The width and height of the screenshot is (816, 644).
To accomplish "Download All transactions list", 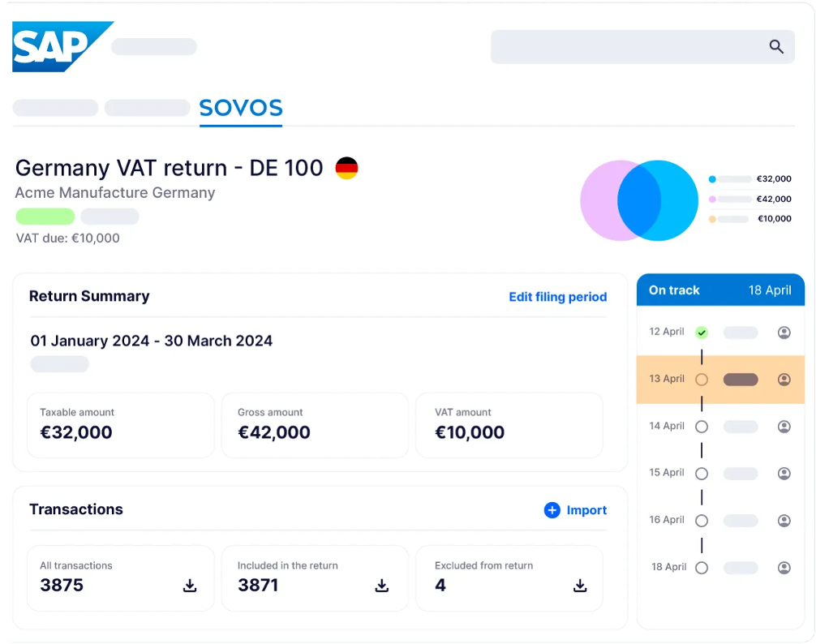I will click(190, 586).
